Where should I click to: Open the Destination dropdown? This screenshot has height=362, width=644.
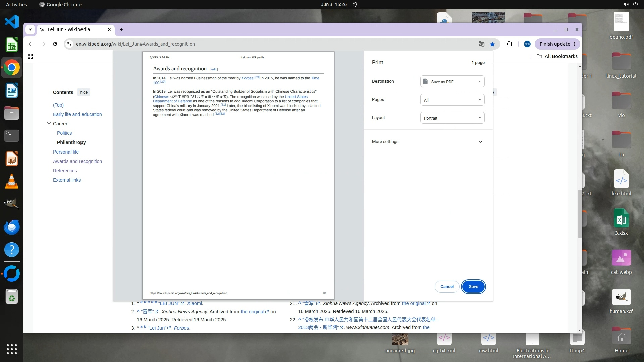(x=452, y=81)
